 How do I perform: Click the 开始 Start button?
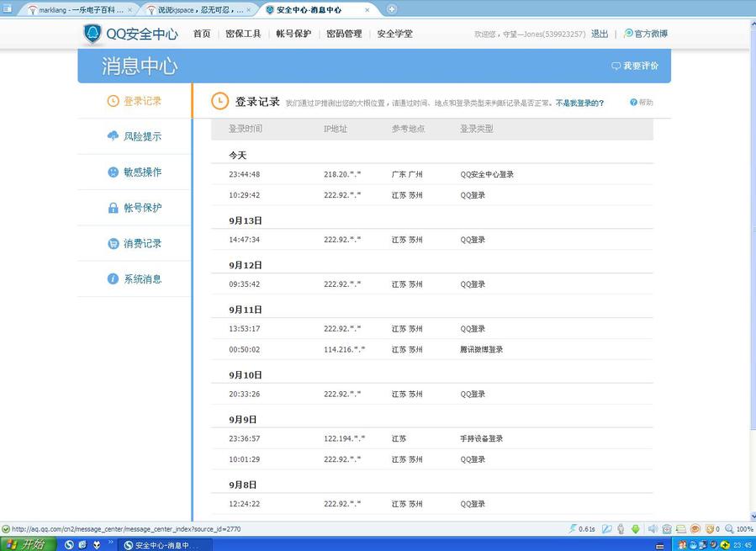click(28, 544)
